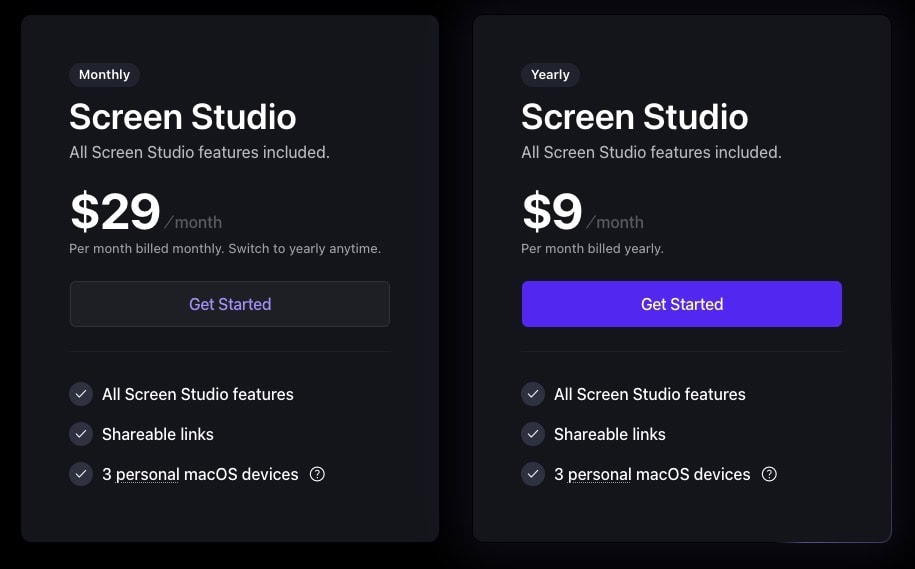This screenshot has height=569, width=915.
Task: Click the $9 yearly price
Action: [552, 212]
